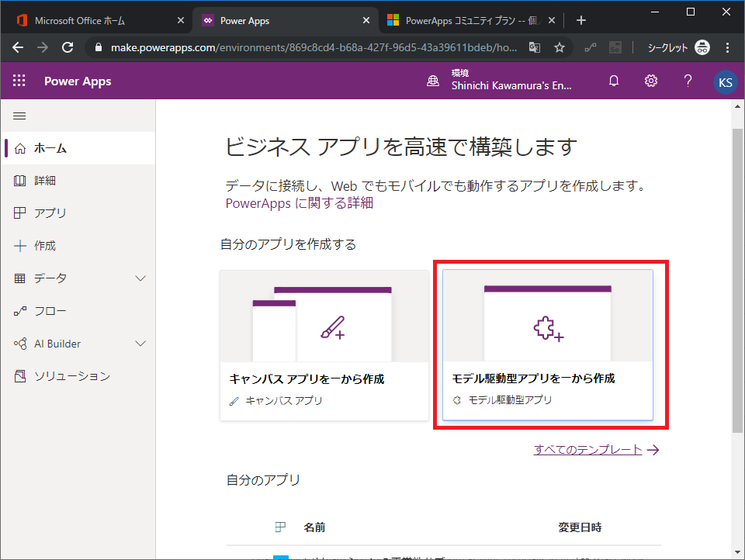
Task: Open 作成 in sidebar
Action: pos(78,246)
